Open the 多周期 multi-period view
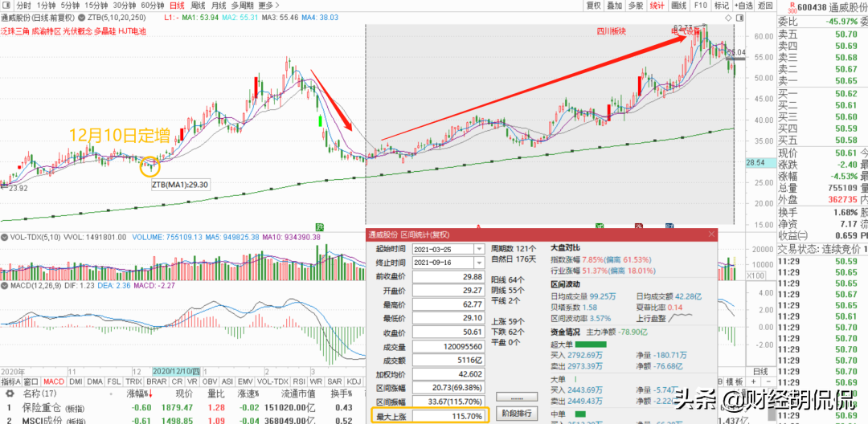The image size is (868, 424). [243, 6]
